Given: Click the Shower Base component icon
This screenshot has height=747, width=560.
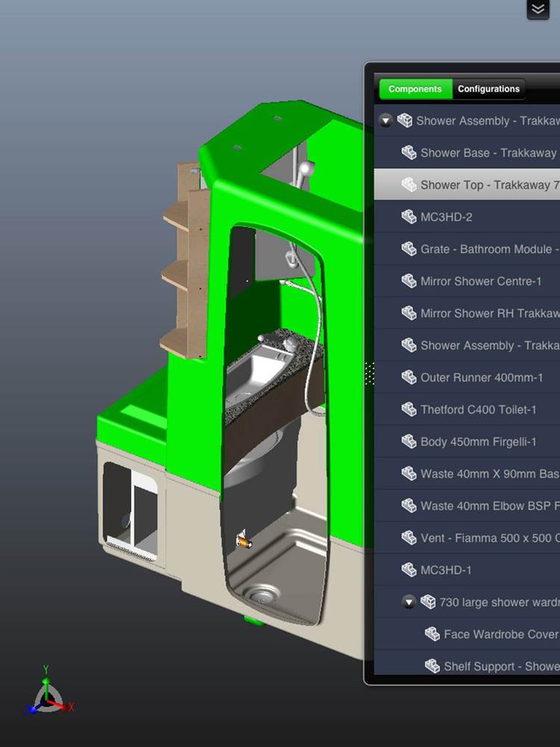Looking at the screenshot, I should tap(408, 152).
